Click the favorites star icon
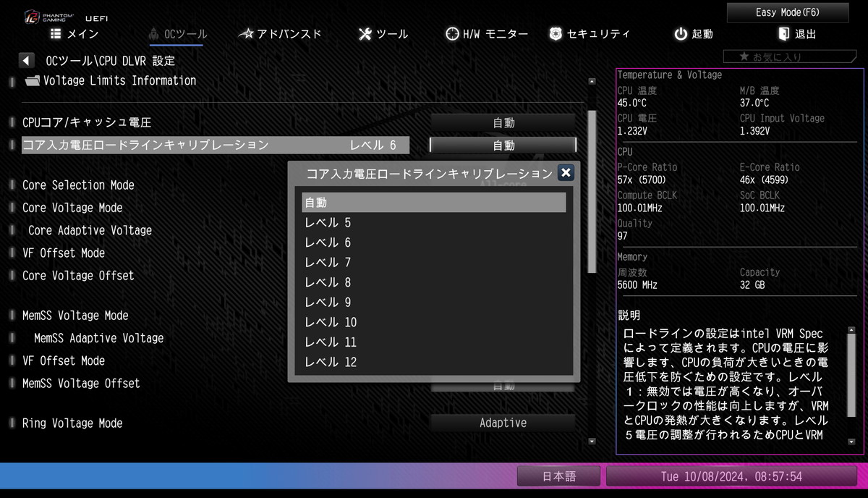 [x=744, y=56]
